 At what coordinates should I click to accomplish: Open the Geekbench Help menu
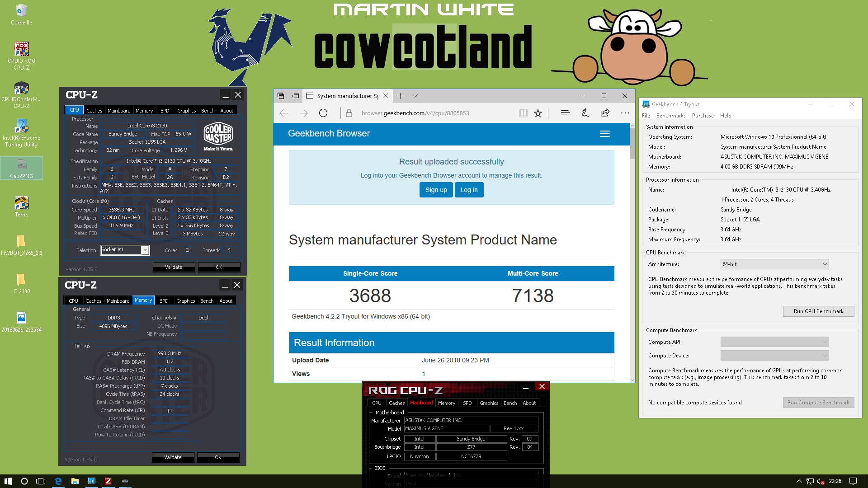click(x=725, y=116)
